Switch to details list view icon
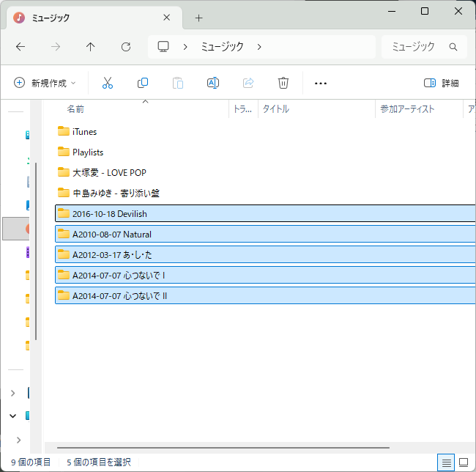476x472 pixels. (x=446, y=462)
